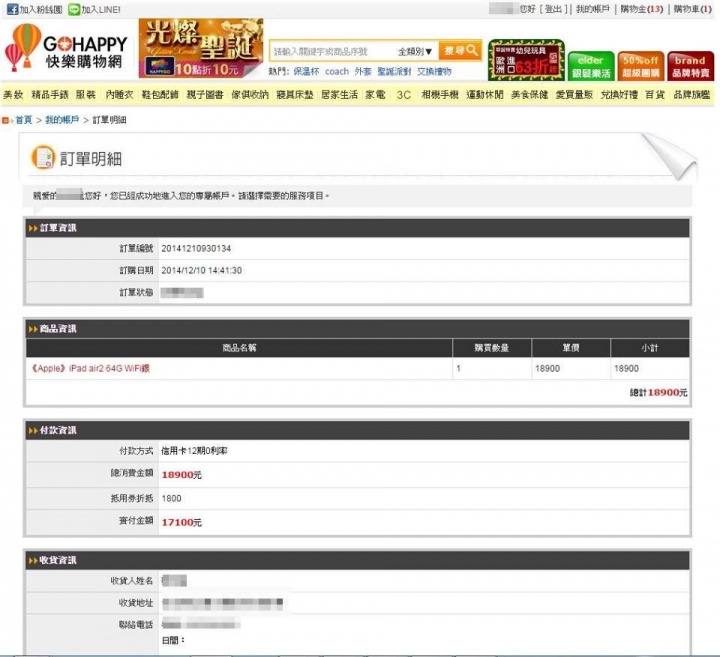Open the toy discount 63折 banner
Screen dimensions: 720x657
[526, 60]
